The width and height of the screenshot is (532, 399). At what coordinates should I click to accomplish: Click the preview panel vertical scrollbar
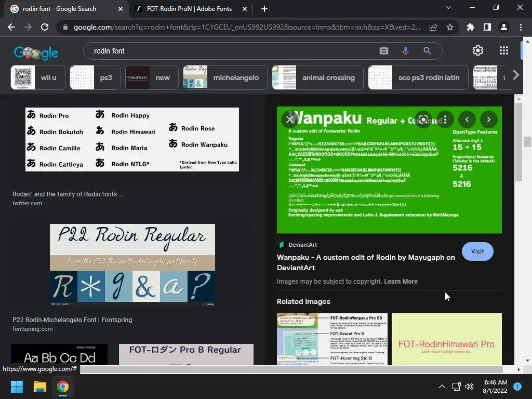(518, 142)
